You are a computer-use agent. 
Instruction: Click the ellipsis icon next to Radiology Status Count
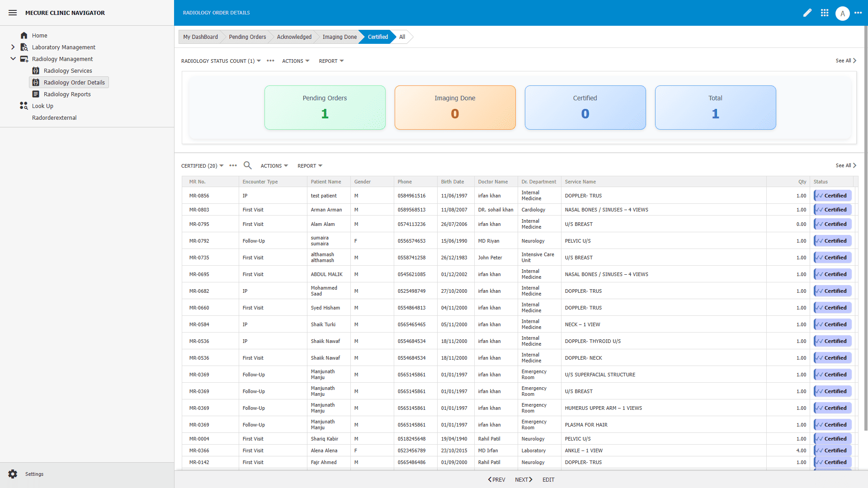[270, 61]
